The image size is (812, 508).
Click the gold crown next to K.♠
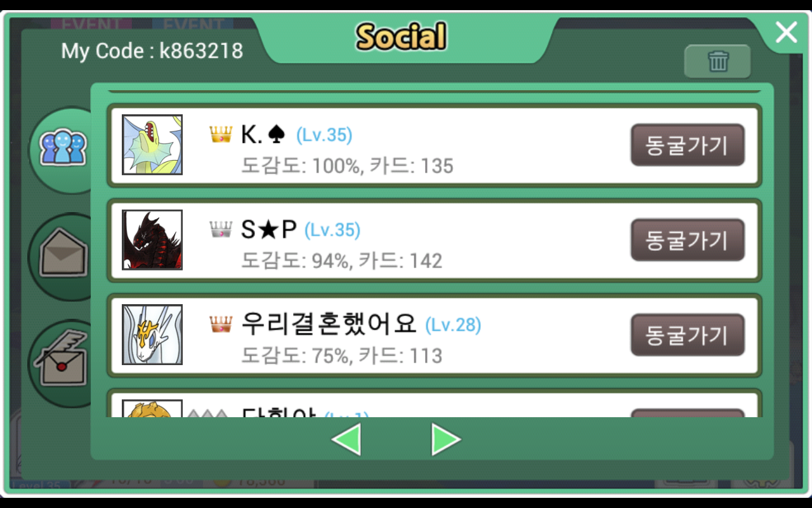pos(221,134)
